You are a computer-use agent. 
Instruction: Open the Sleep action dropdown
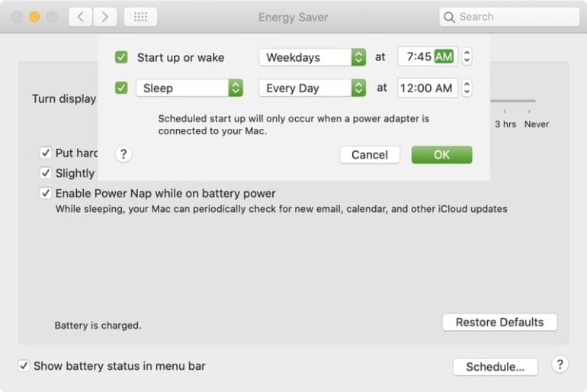[189, 88]
